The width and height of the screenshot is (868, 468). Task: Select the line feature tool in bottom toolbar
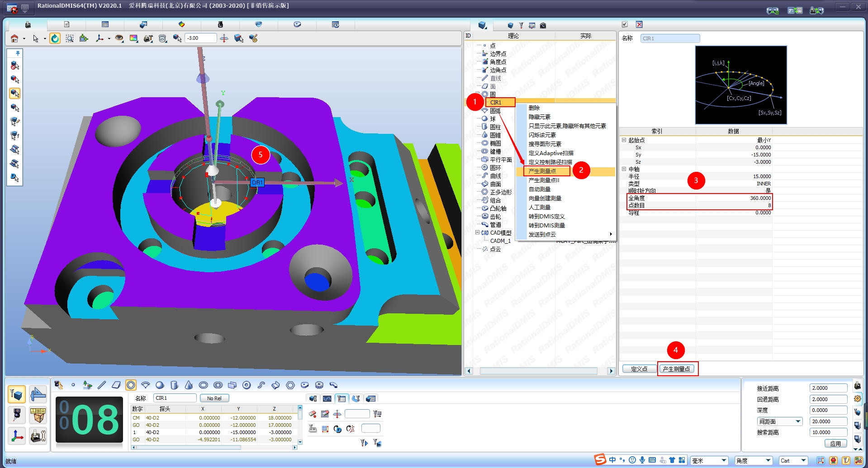click(102, 385)
